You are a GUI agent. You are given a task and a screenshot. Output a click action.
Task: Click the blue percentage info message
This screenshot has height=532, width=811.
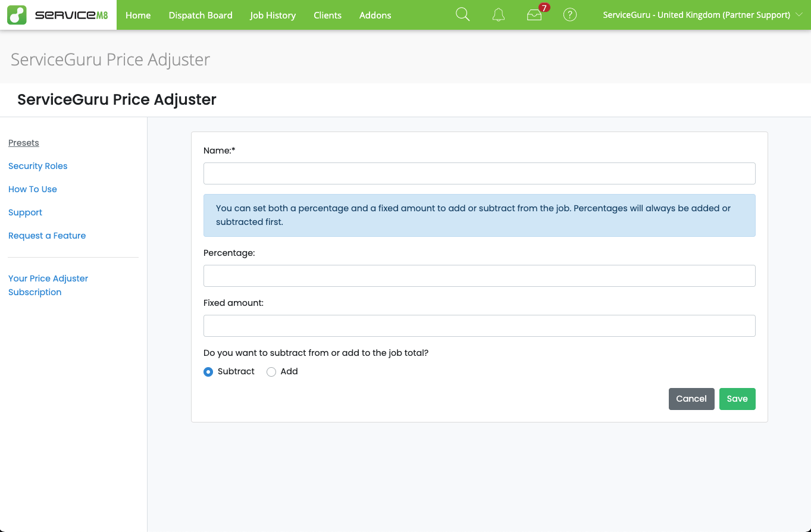click(x=480, y=215)
